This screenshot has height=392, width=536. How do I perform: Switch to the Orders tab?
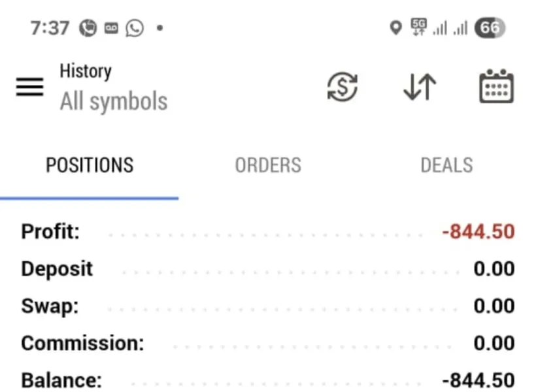pos(268,165)
